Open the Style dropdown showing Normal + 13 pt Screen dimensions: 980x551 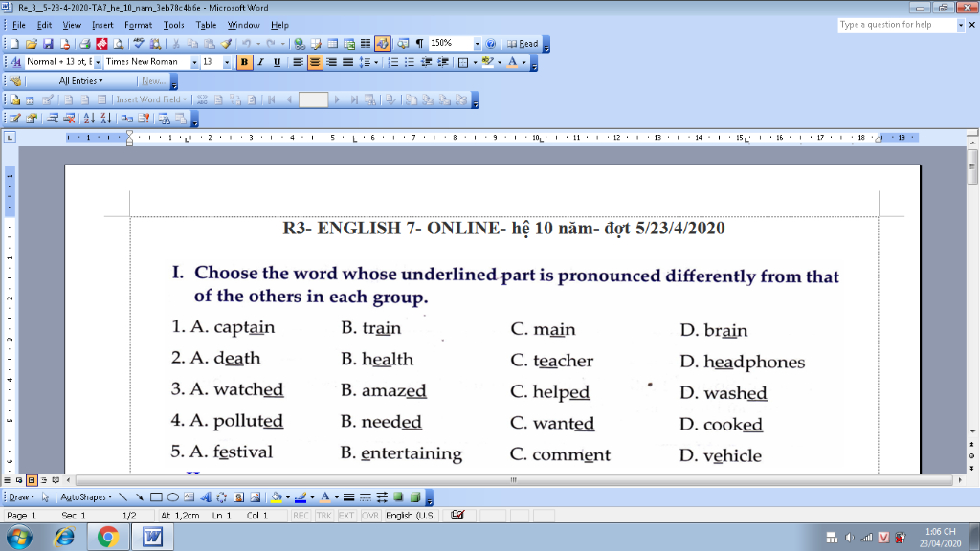[98, 62]
